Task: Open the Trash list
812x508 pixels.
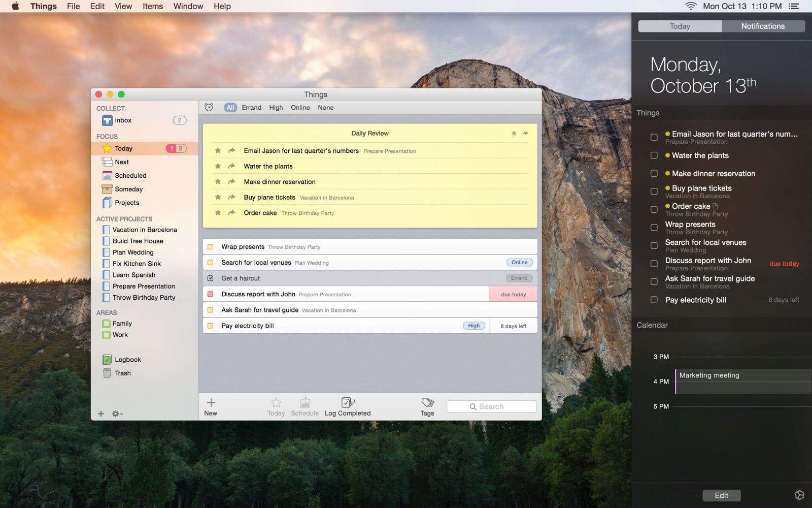Action: (122, 373)
